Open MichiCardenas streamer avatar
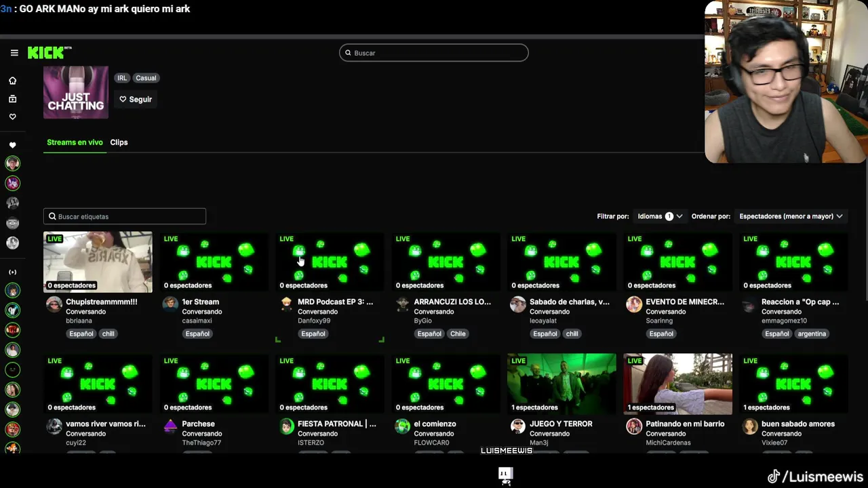 634,426
